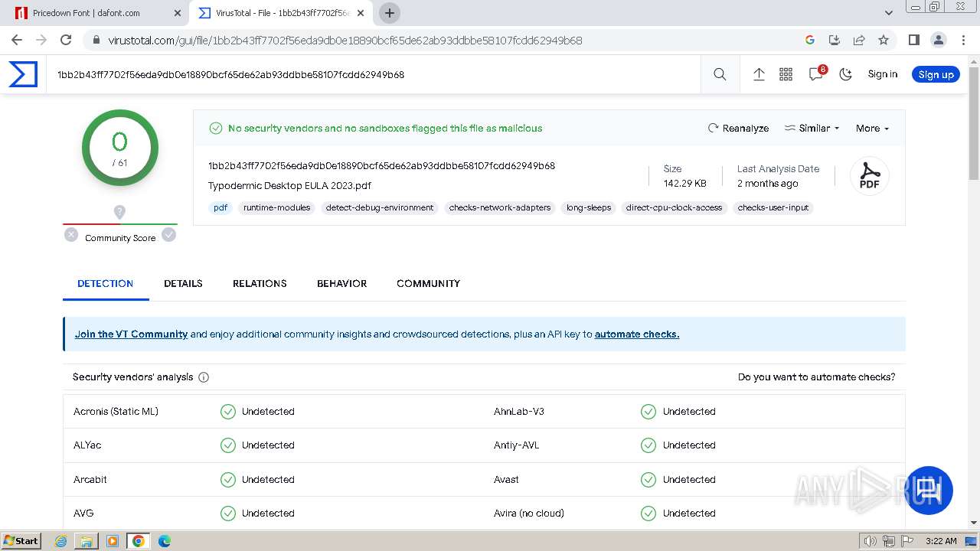
Task: Click green check icon next to Acronis
Action: click(x=228, y=412)
